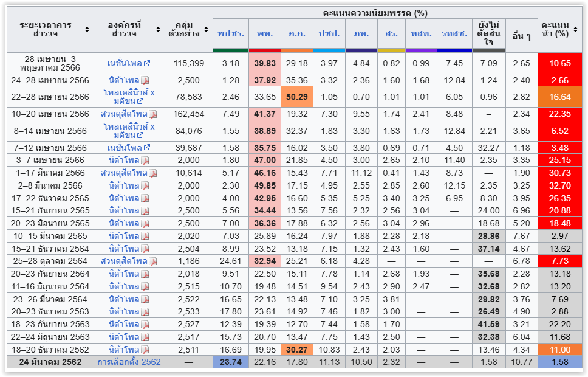Sort table by ระยะเวลาการสำรวจ column arrows

[87, 29]
